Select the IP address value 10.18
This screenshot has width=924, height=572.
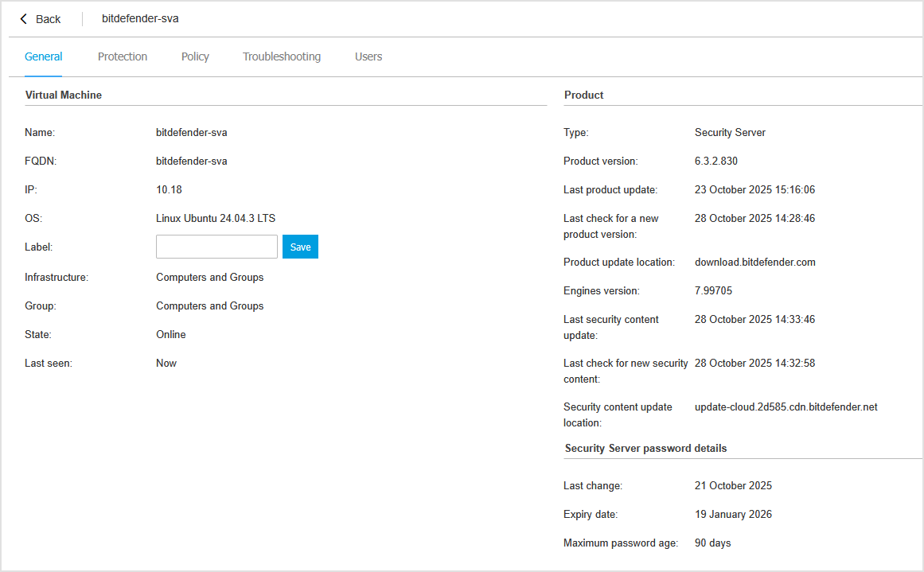(x=169, y=189)
